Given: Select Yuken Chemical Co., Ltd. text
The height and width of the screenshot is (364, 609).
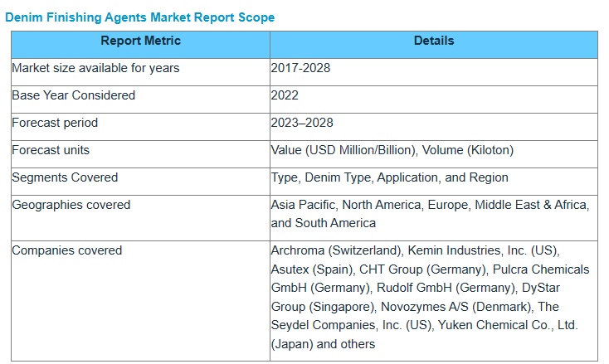Looking at the screenshot, I should (509, 325).
